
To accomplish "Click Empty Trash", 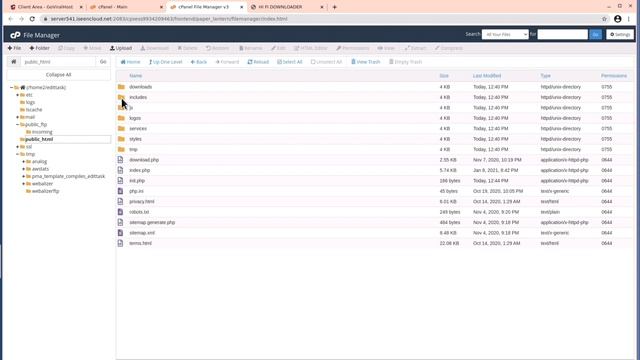I will (x=405, y=62).
